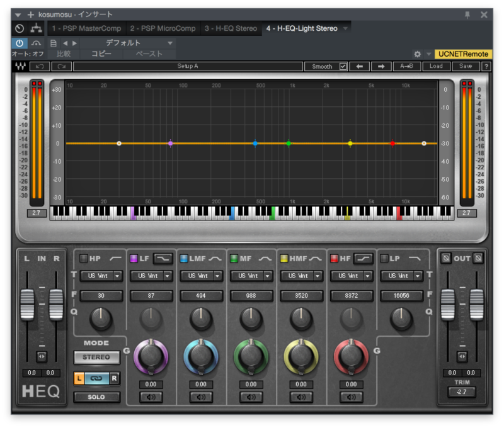The height and width of the screenshot is (428, 504).
Task: Open LMF band US Vint type dropdown
Action: 201,276
